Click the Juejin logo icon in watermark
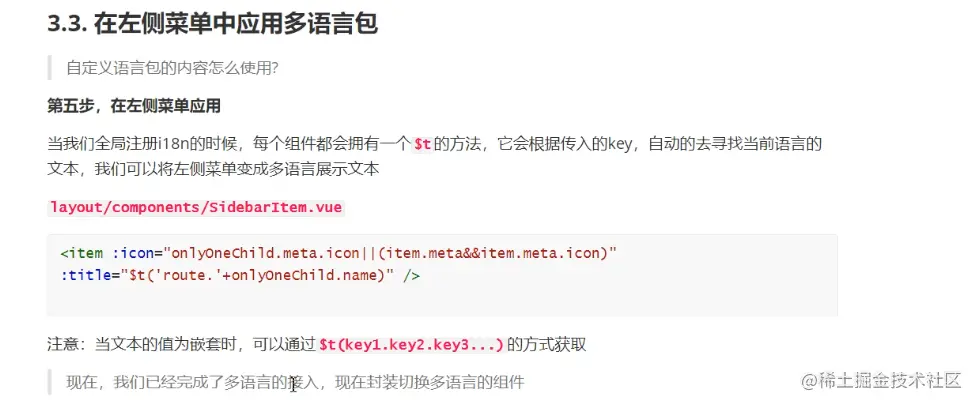Viewport: 976px width, 405px height. [805, 381]
